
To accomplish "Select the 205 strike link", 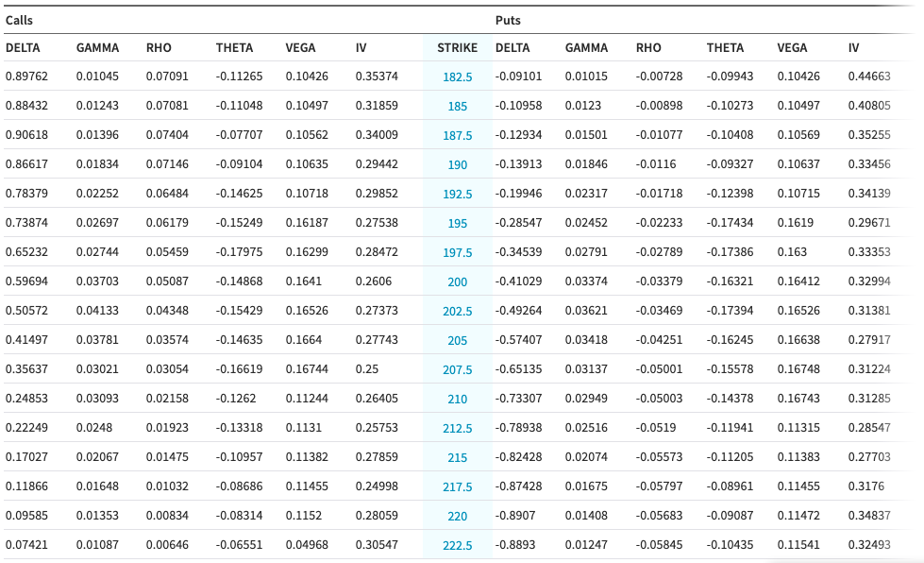I will click(458, 340).
